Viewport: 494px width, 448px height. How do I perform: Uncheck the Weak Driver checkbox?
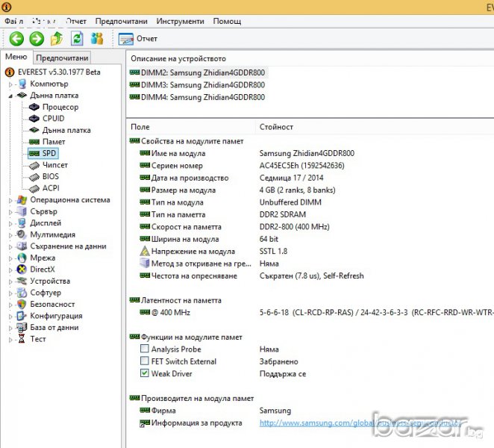click(145, 373)
